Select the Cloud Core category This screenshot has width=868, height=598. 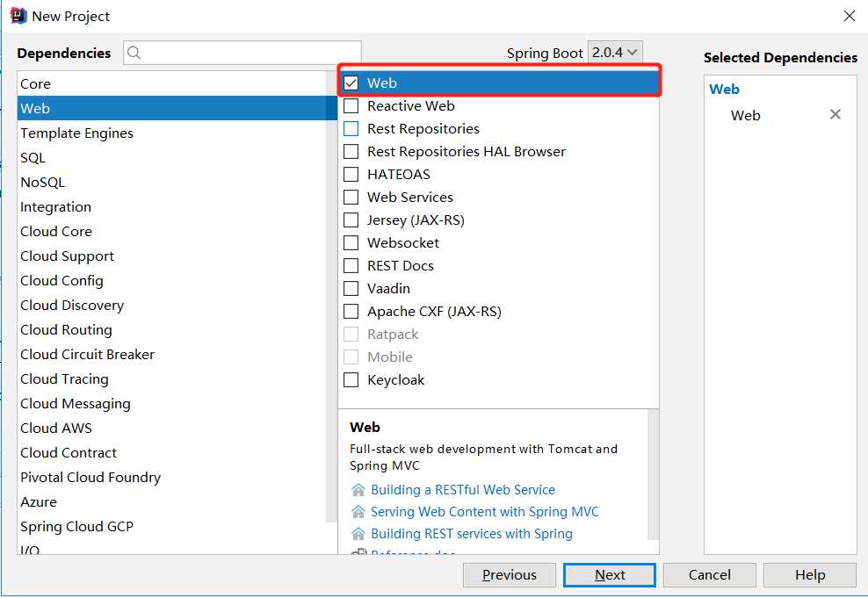click(171, 231)
